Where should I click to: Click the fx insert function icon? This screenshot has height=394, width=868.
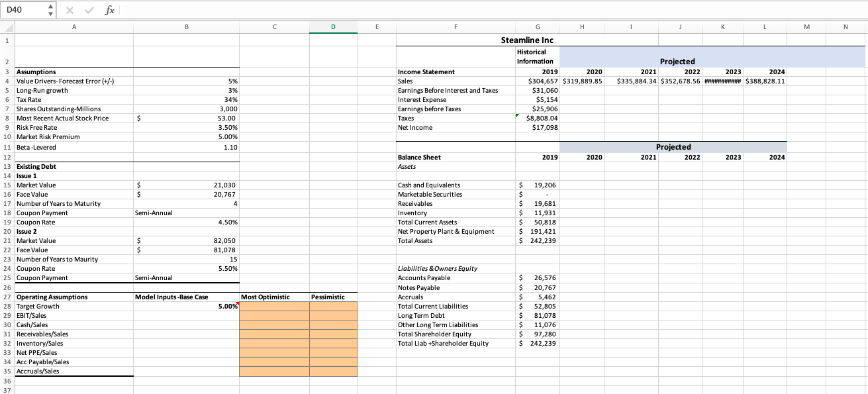tap(111, 10)
